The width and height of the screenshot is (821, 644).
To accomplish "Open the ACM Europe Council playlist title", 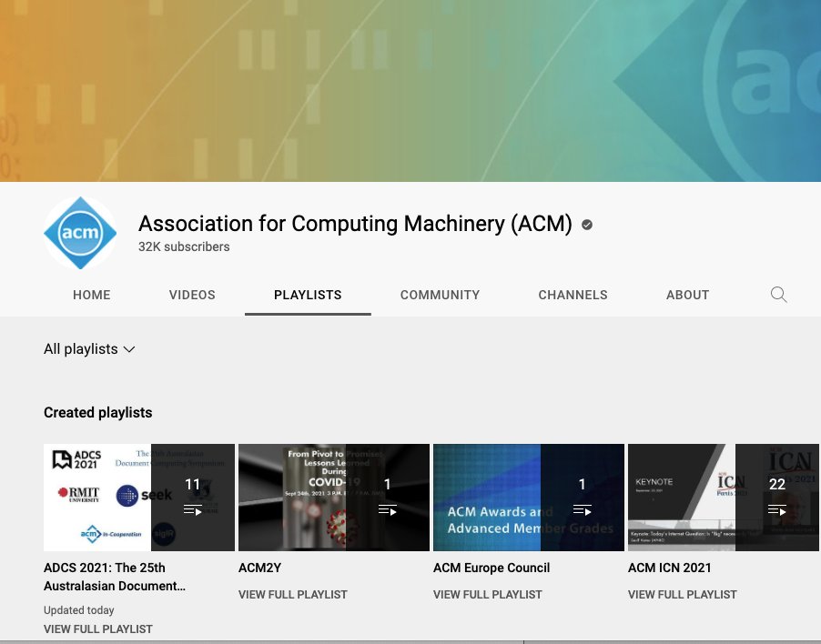I will (x=492, y=568).
